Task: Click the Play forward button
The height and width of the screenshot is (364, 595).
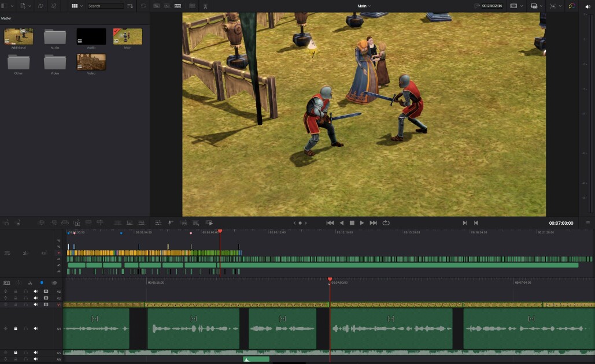Action: pos(362,223)
